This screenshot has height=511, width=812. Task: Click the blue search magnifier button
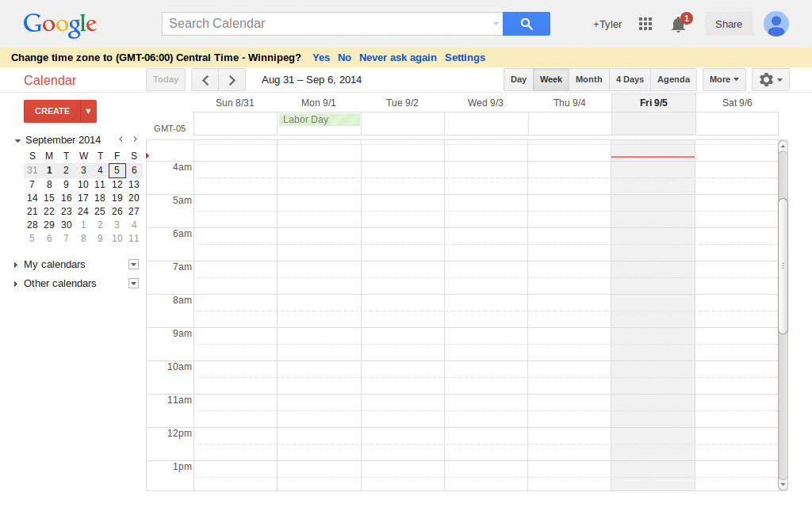point(526,24)
